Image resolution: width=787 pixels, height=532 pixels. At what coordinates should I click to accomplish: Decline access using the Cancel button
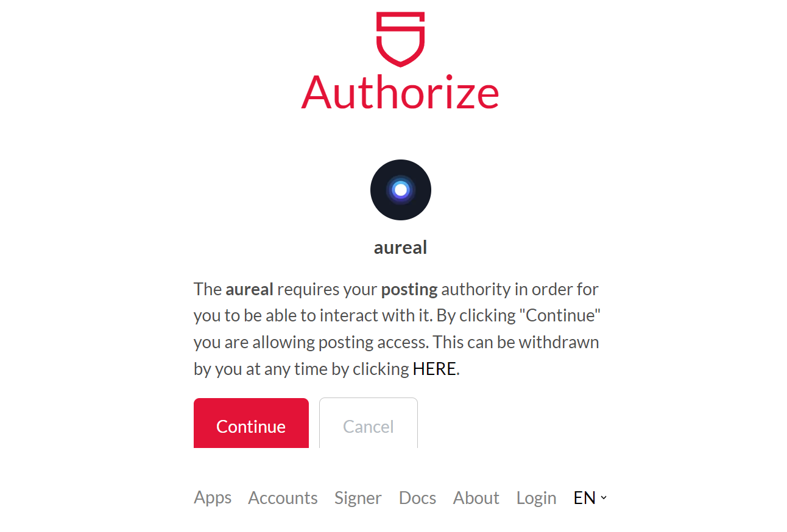(369, 424)
